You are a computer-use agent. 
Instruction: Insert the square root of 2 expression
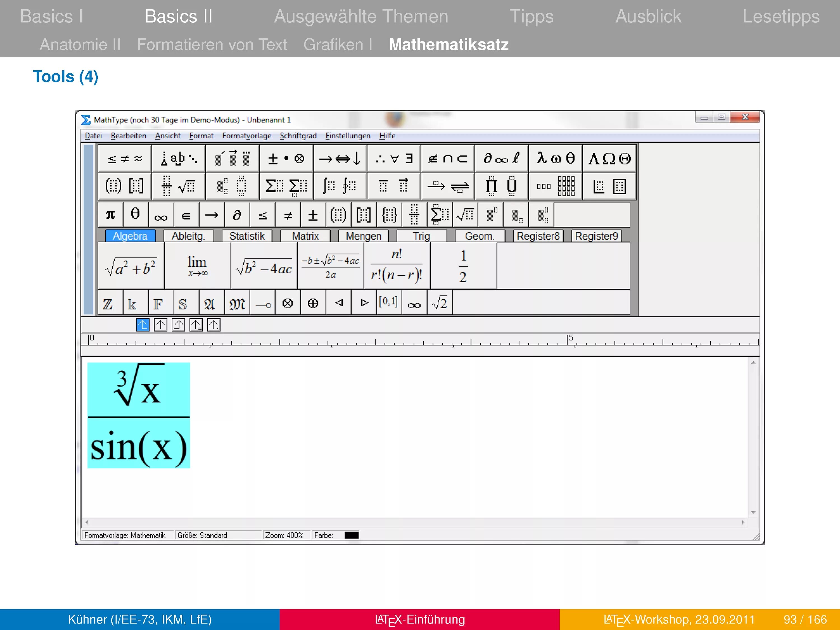click(x=440, y=303)
